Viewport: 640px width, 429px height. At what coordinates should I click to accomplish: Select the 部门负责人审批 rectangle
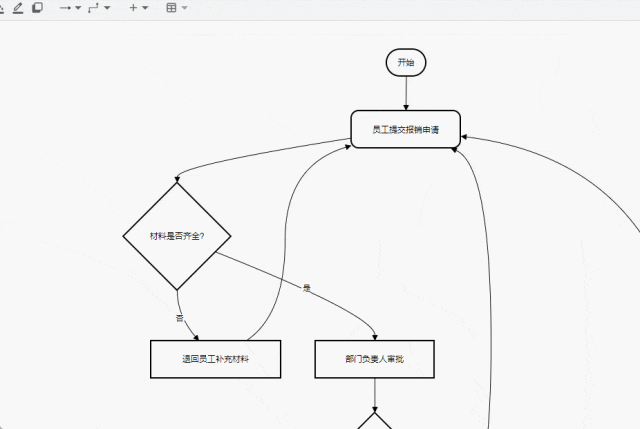[375, 359]
